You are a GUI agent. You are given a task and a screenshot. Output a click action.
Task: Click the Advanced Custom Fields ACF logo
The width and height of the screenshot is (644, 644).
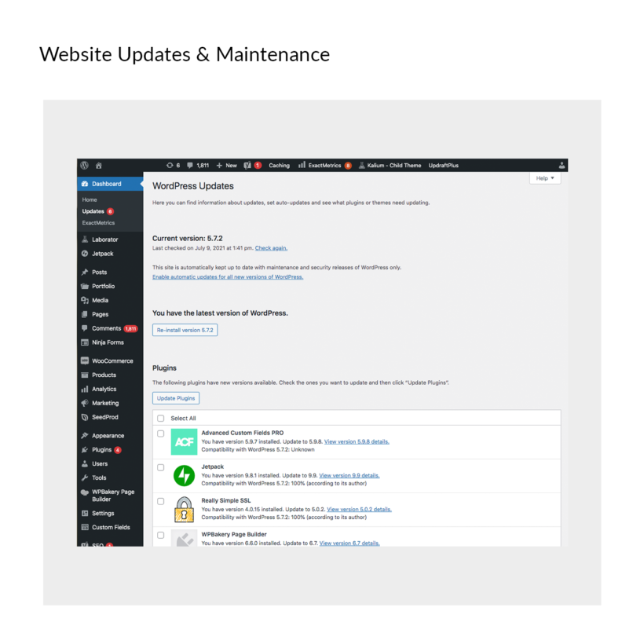184,441
